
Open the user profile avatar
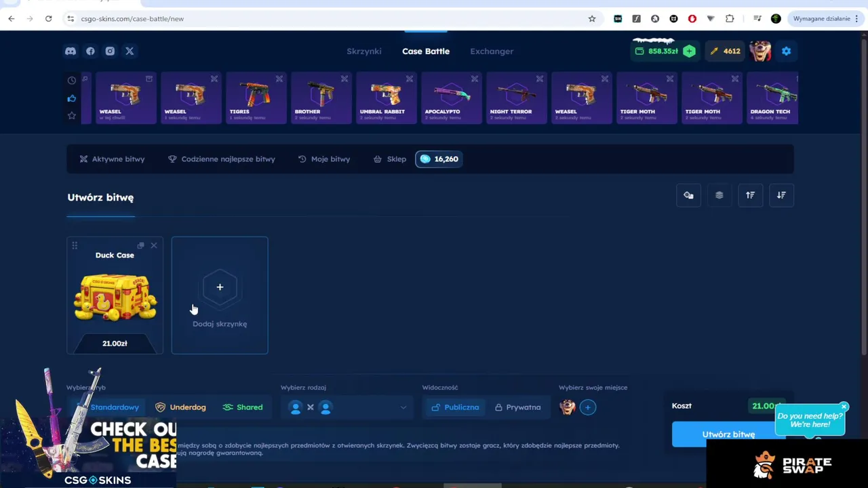(760, 51)
